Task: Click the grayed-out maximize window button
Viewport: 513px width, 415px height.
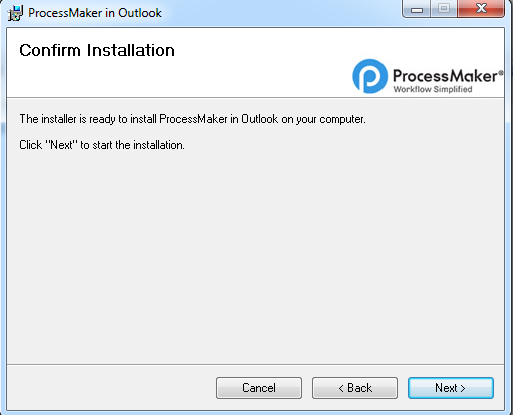Action: click(x=444, y=9)
